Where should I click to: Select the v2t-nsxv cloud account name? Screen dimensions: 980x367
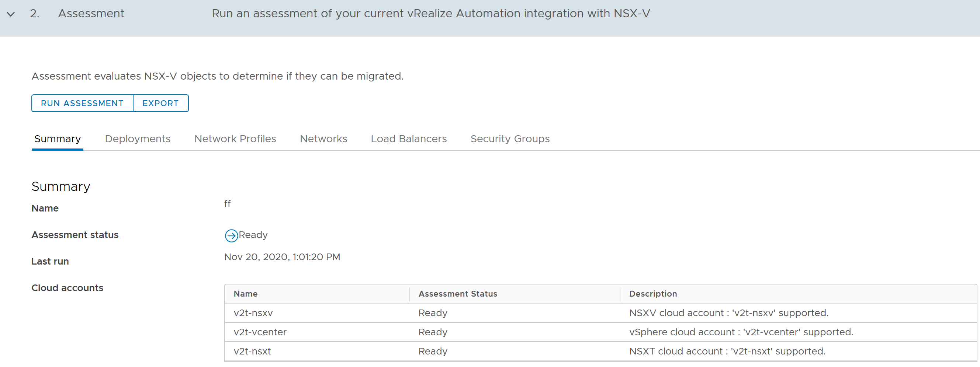pos(253,313)
